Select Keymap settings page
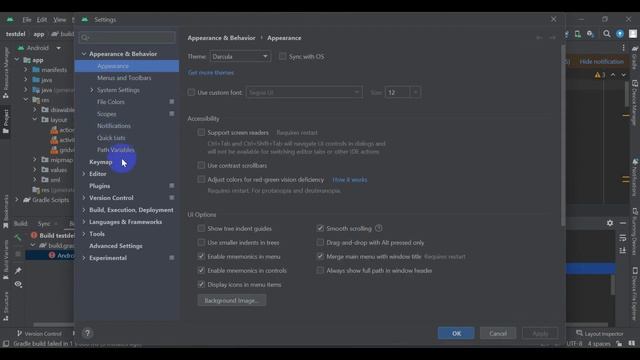The height and width of the screenshot is (360, 640). pyautogui.click(x=100, y=162)
